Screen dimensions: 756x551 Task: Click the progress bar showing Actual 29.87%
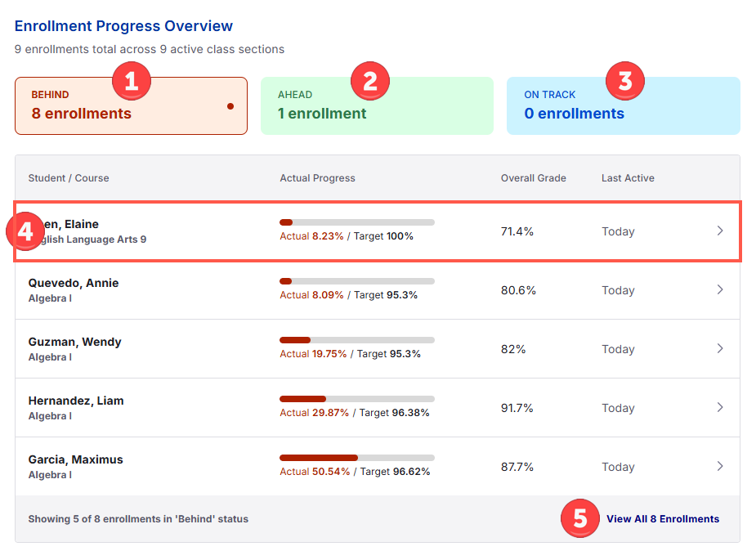[357, 399]
